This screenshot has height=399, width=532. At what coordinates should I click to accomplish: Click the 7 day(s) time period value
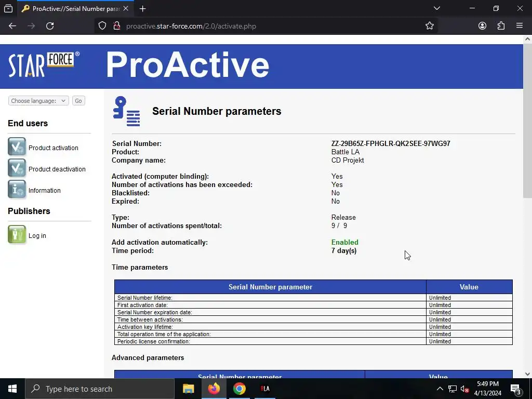pyautogui.click(x=344, y=251)
